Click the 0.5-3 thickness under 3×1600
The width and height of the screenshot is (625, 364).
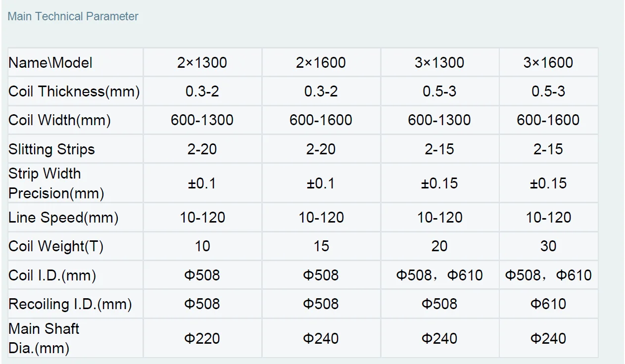click(548, 91)
